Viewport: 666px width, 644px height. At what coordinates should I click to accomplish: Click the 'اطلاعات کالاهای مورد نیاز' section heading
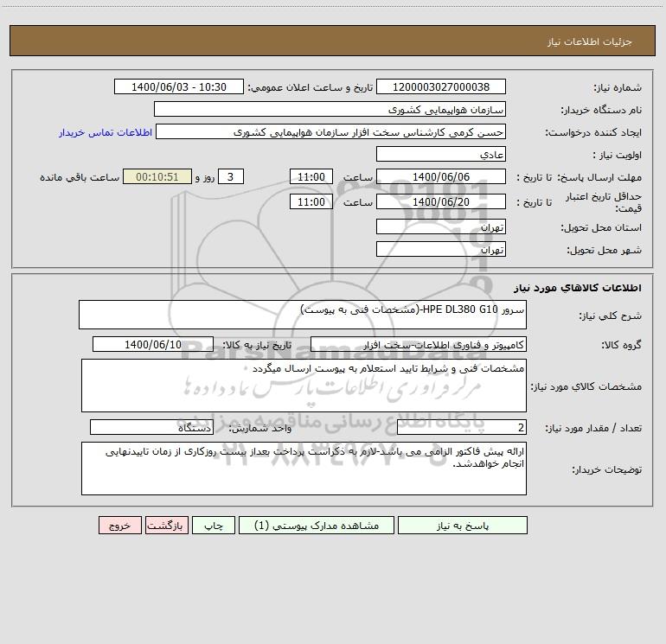(577, 287)
